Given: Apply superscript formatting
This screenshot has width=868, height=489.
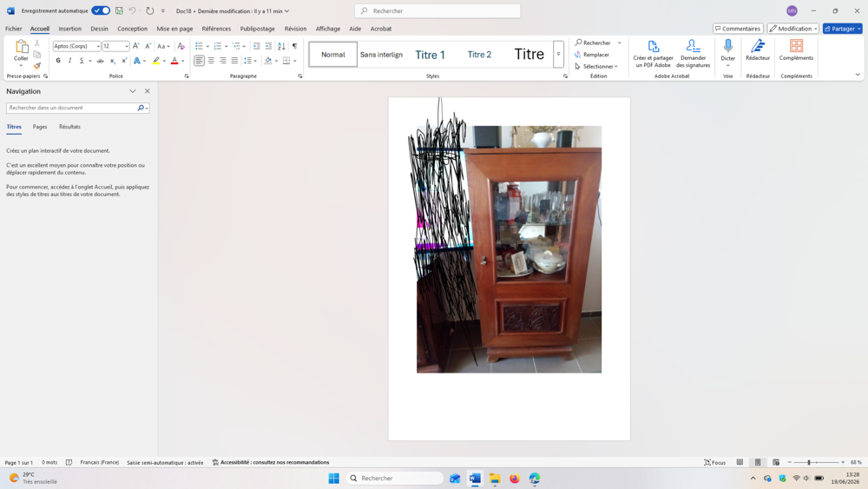Looking at the screenshot, I should pyautogui.click(x=124, y=61).
